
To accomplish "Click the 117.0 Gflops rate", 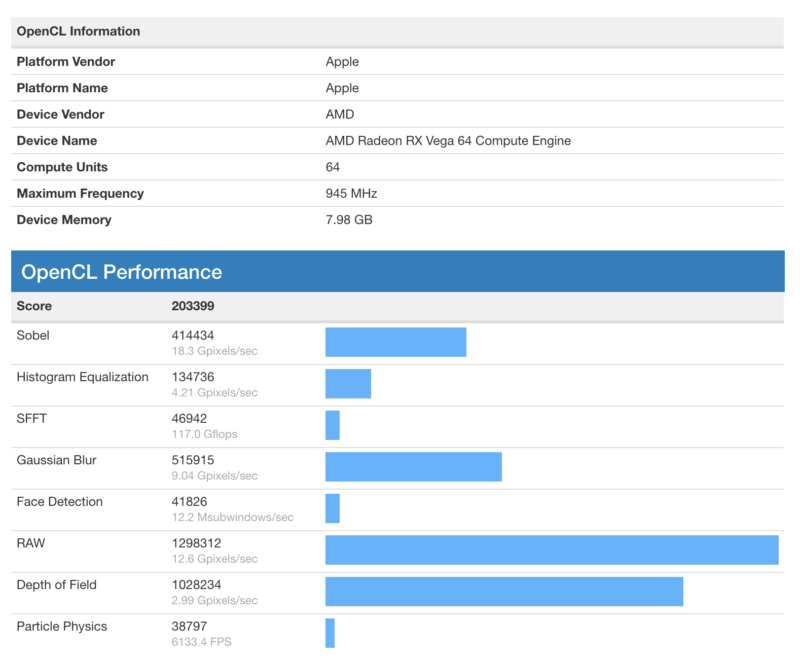I will coord(205,434).
